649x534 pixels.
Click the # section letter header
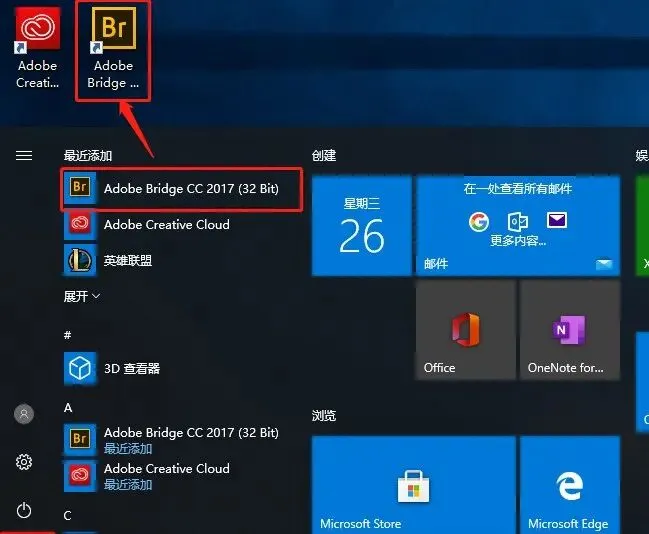point(68,334)
